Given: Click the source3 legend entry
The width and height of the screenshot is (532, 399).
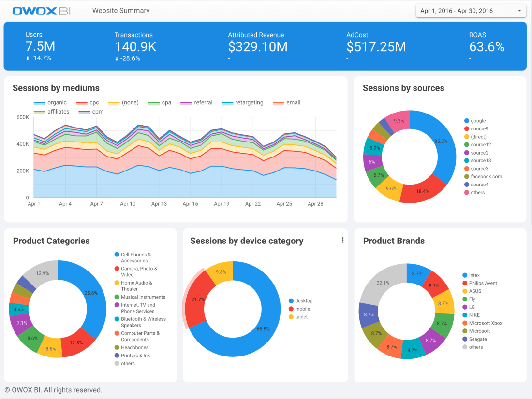Looking at the screenshot, I should click(476, 169).
